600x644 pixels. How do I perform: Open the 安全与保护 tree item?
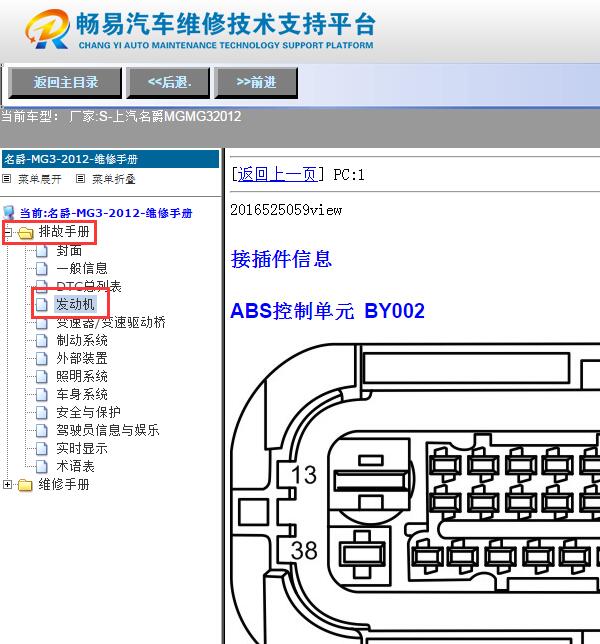(x=88, y=412)
